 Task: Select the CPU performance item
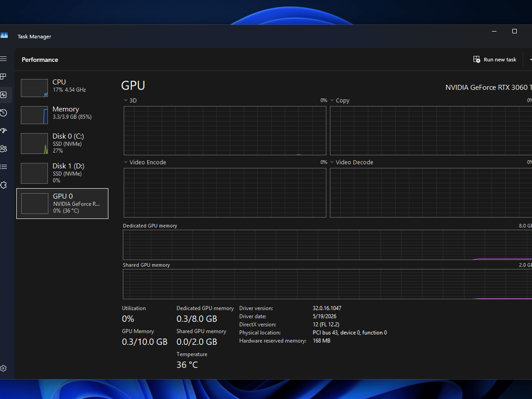pyautogui.click(x=62, y=88)
